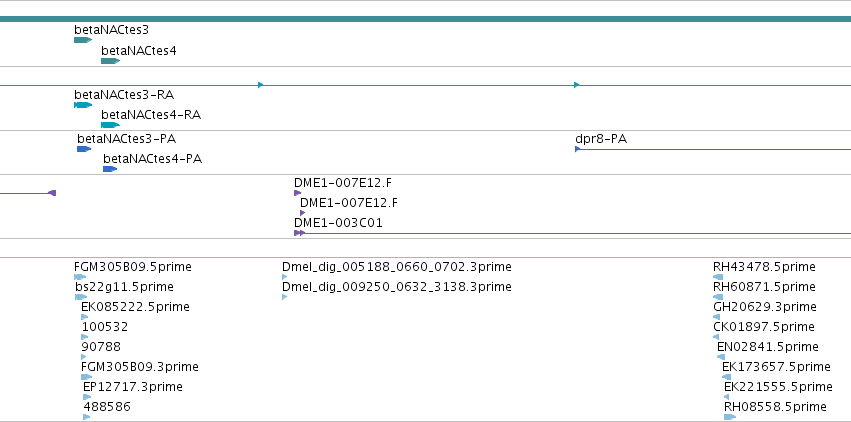This screenshot has width=851, height=422.
Task: Click the EP12717.3prime EST arrow
Action: (x=87, y=397)
